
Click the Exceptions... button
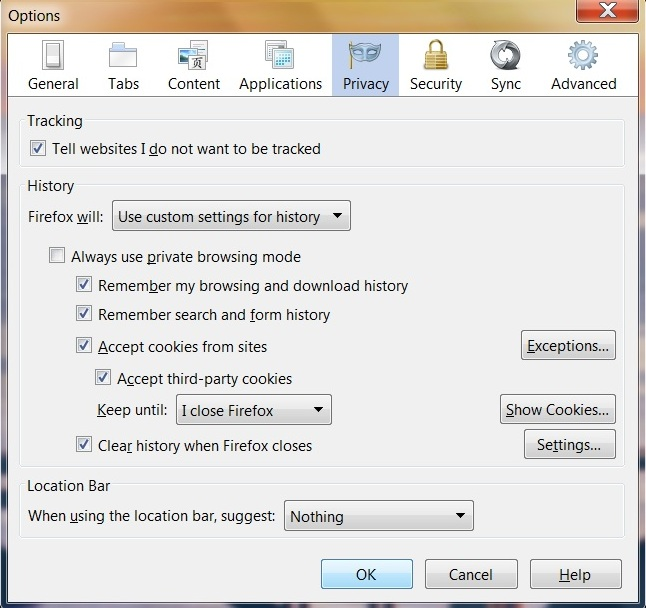point(568,346)
